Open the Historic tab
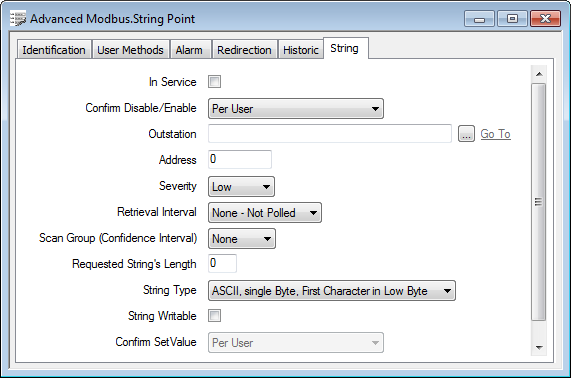 coord(301,50)
